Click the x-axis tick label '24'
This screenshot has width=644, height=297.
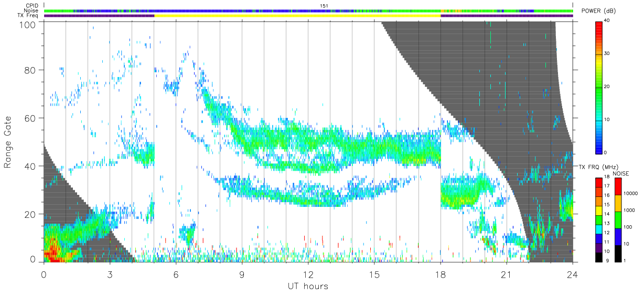(x=572, y=275)
